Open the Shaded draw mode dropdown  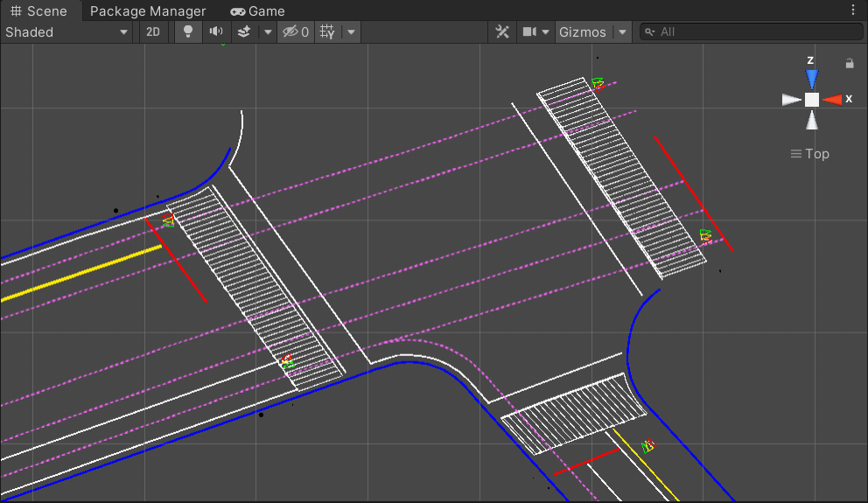point(66,32)
